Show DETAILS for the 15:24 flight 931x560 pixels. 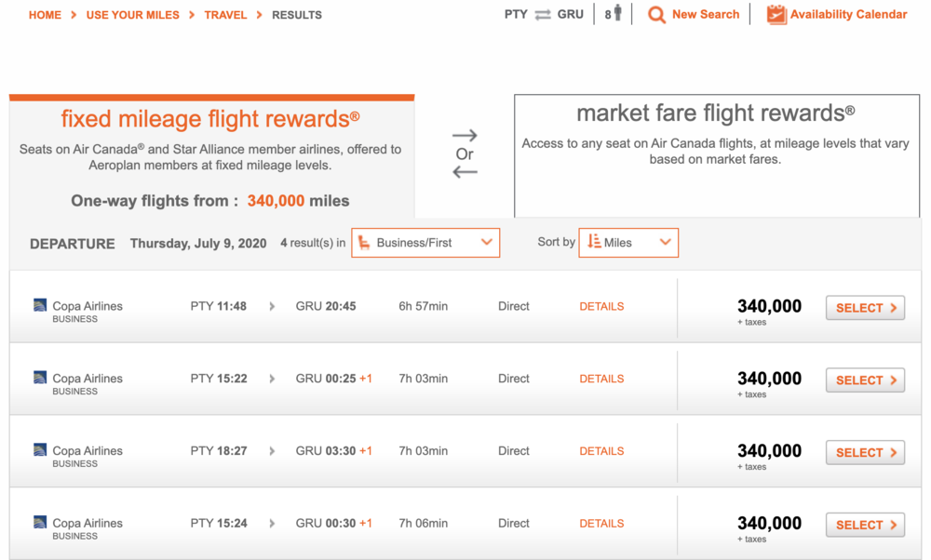pyautogui.click(x=601, y=524)
